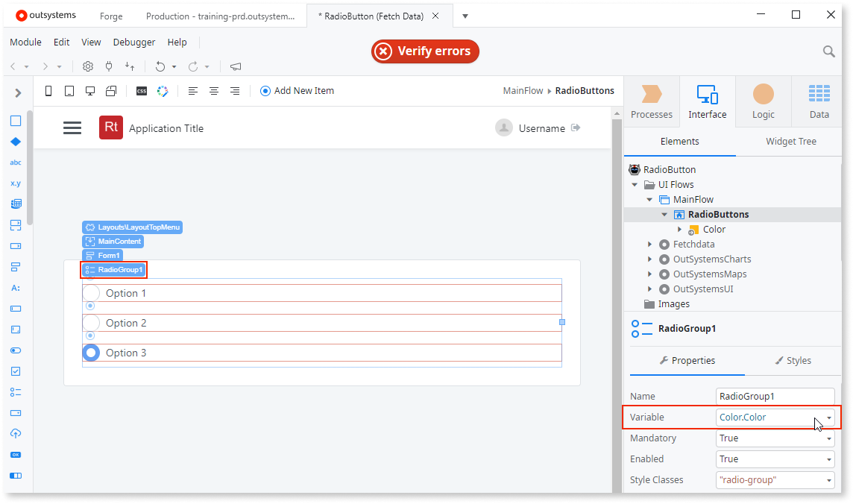Image resolution: width=853 pixels, height=504 pixels.
Task: Expand the OutSystemsCharts module
Action: (649, 259)
